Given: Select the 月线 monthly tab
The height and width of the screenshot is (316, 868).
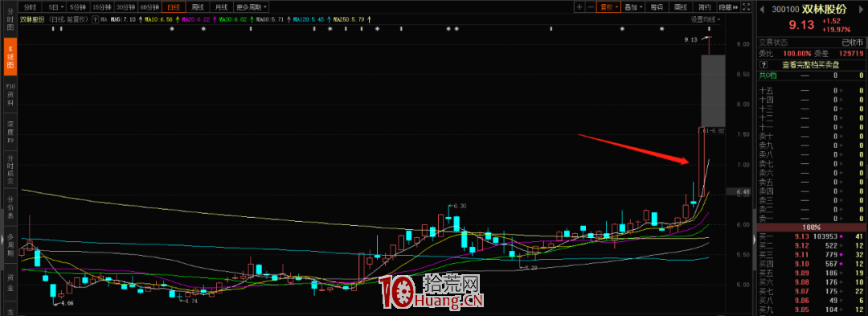Looking at the screenshot, I should 222,7.
